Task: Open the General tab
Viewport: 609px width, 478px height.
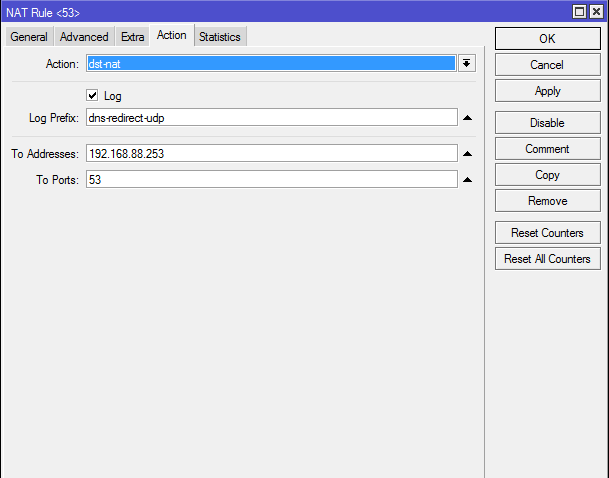Action: (29, 37)
